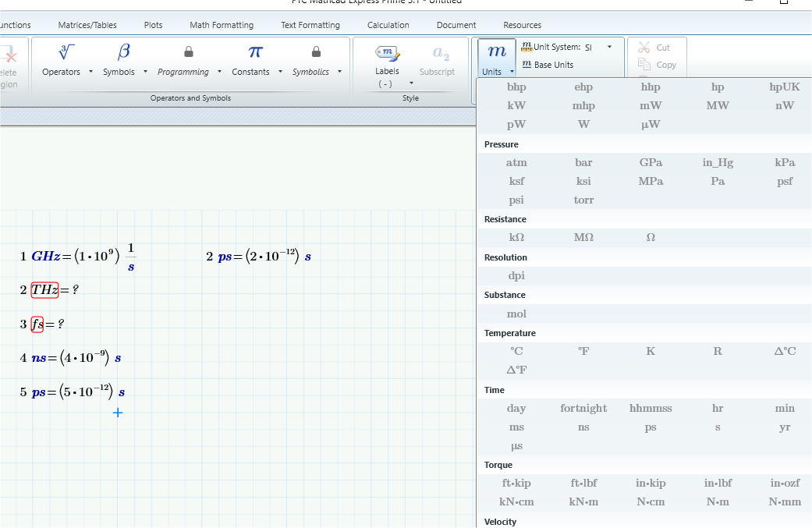812x528 pixels.
Task: Expand the Programming dropdown arrow
Action: coord(219,72)
